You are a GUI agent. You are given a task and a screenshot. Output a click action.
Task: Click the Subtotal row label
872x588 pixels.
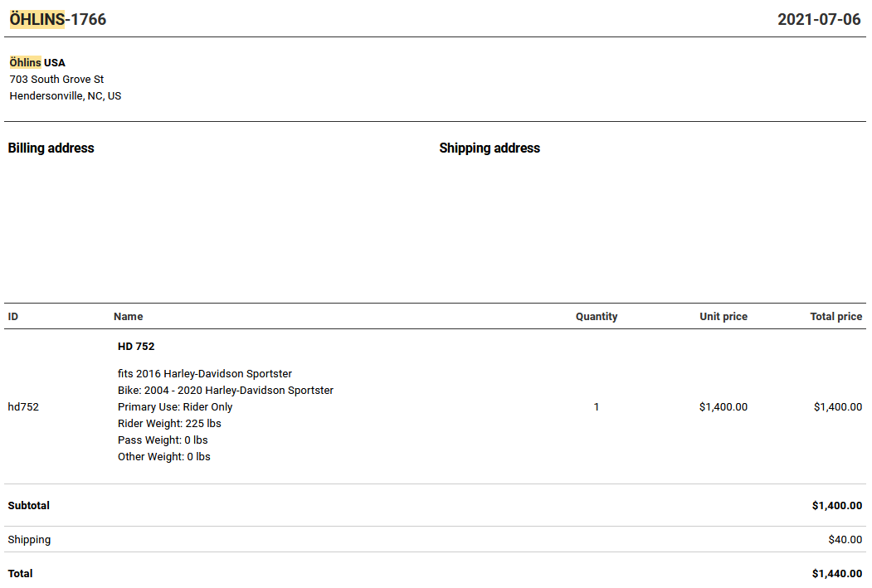click(29, 506)
